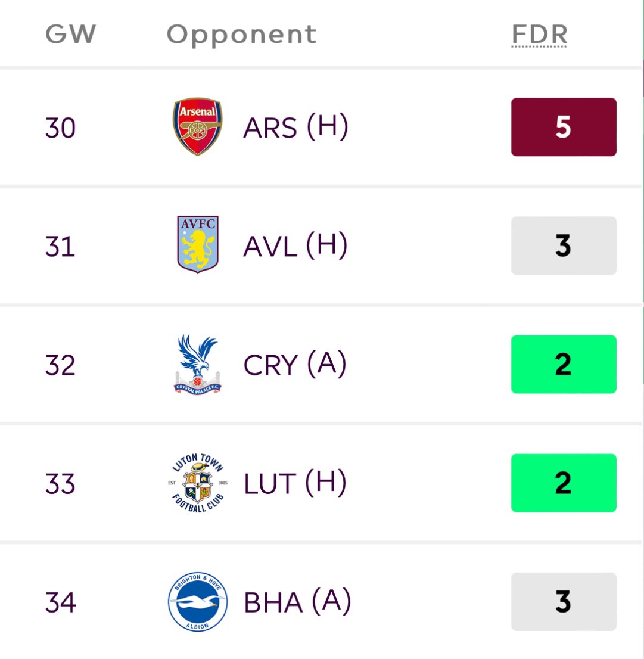Click the Brighton & Hove Albion crest
The image size is (644, 659).
tap(197, 601)
